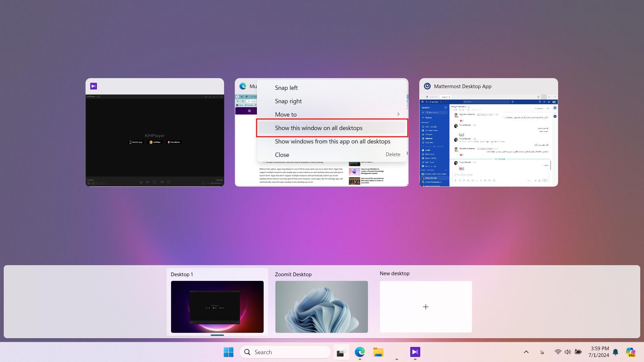Open Mattermost Desktop App window
Viewport: 644px width, 362px height.
click(x=488, y=132)
